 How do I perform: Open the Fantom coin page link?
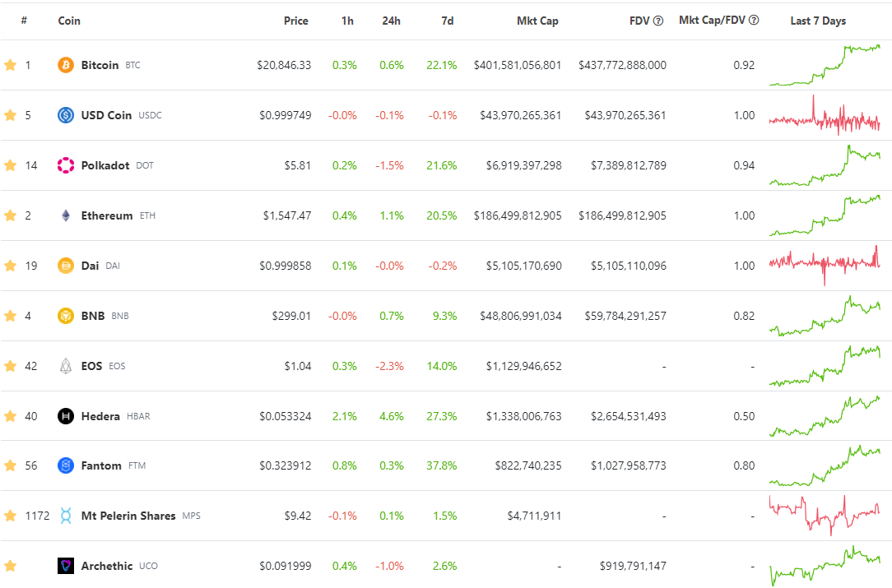[x=101, y=465]
